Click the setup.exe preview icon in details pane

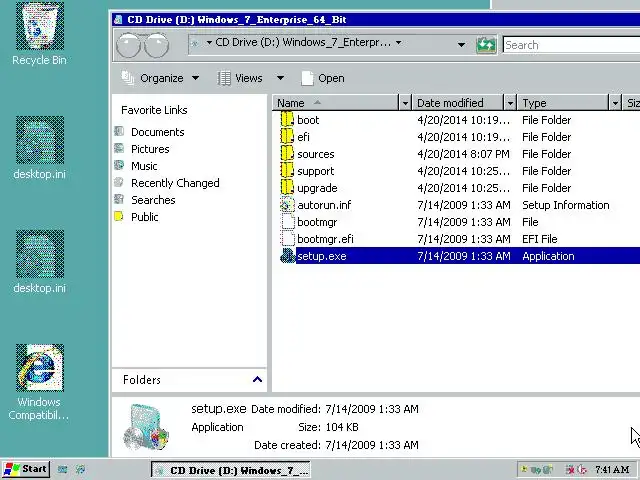coord(147,427)
